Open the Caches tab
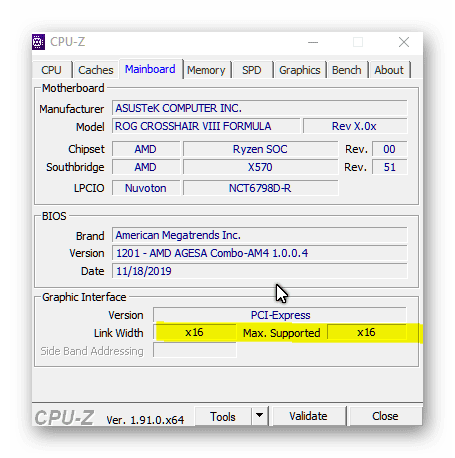Viewport: 455px width, 458px height. point(96,70)
